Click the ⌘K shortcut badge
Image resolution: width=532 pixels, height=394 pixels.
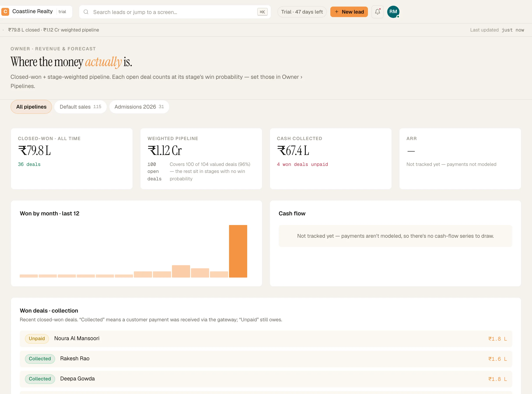coord(262,12)
